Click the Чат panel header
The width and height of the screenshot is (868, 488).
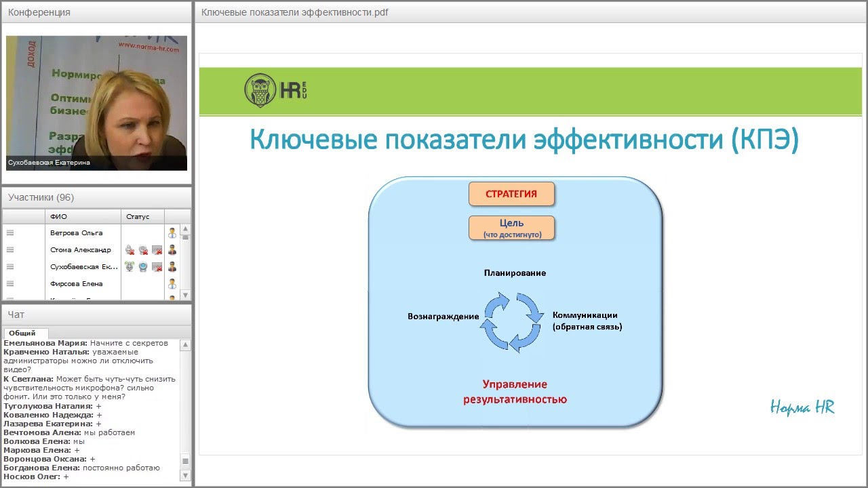(96, 314)
